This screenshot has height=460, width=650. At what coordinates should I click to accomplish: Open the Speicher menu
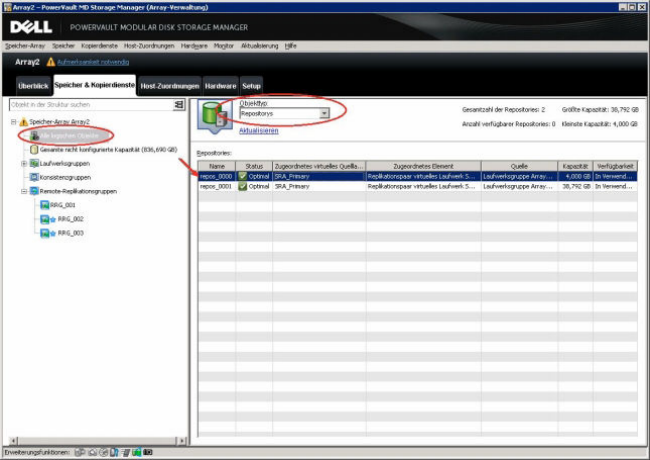click(x=63, y=46)
